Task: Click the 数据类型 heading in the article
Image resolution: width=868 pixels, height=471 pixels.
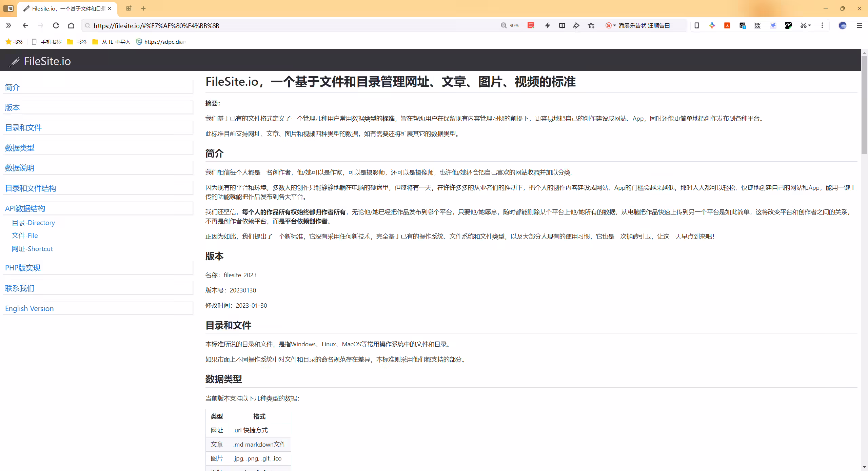Action: (223, 379)
